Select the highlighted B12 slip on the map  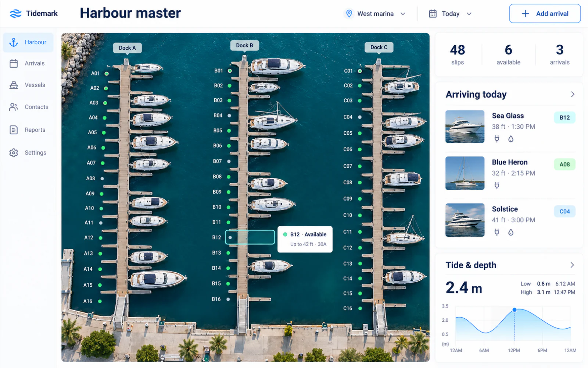coord(250,237)
